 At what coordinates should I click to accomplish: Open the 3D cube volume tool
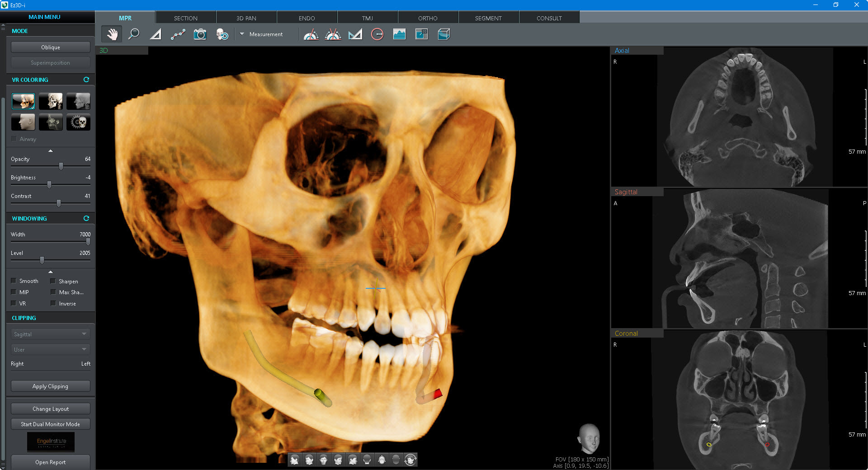click(443, 34)
